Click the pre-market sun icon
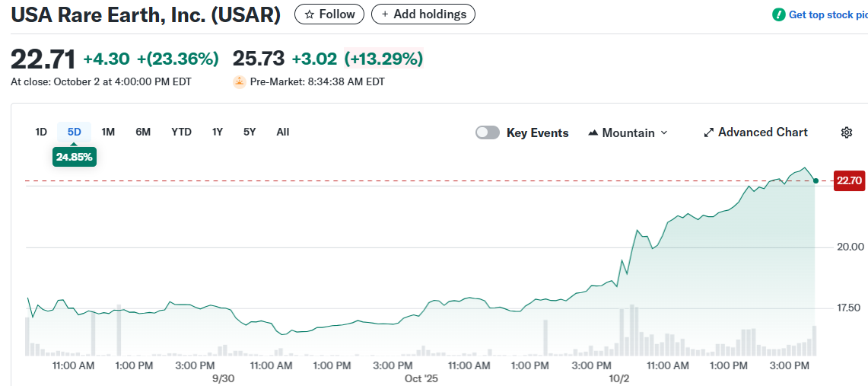Image resolution: width=868 pixels, height=386 pixels. click(x=240, y=82)
